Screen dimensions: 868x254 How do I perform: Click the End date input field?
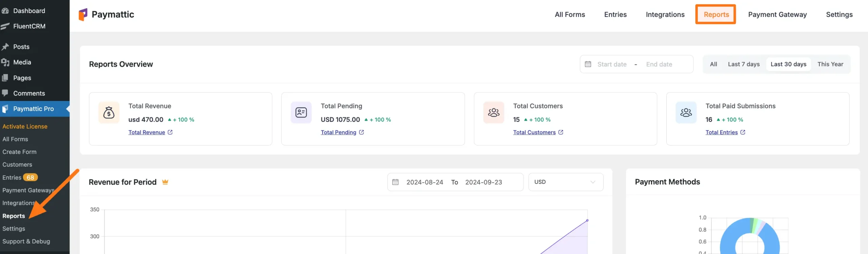(x=659, y=64)
